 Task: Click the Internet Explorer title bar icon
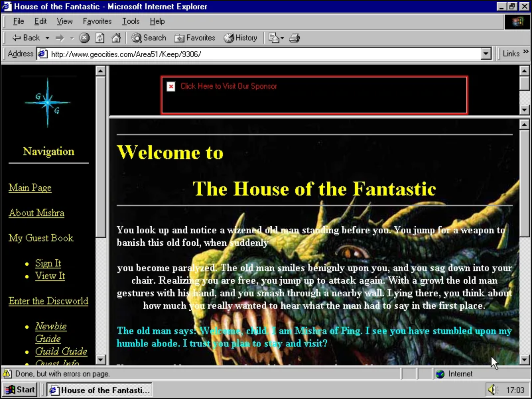tap(7, 6)
